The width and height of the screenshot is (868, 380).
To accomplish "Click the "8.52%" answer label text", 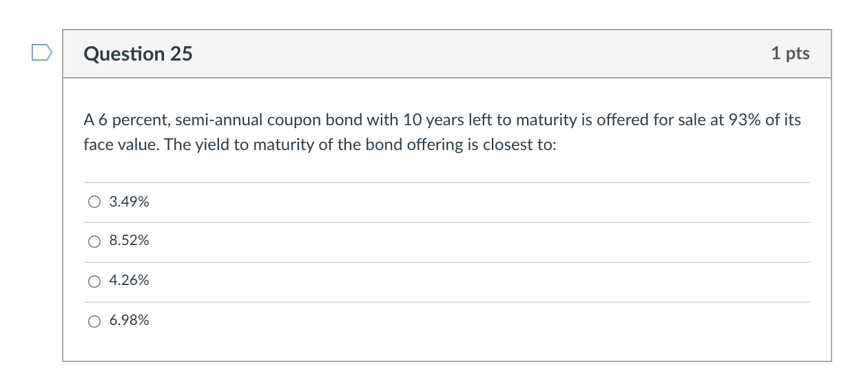I will [129, 242].
